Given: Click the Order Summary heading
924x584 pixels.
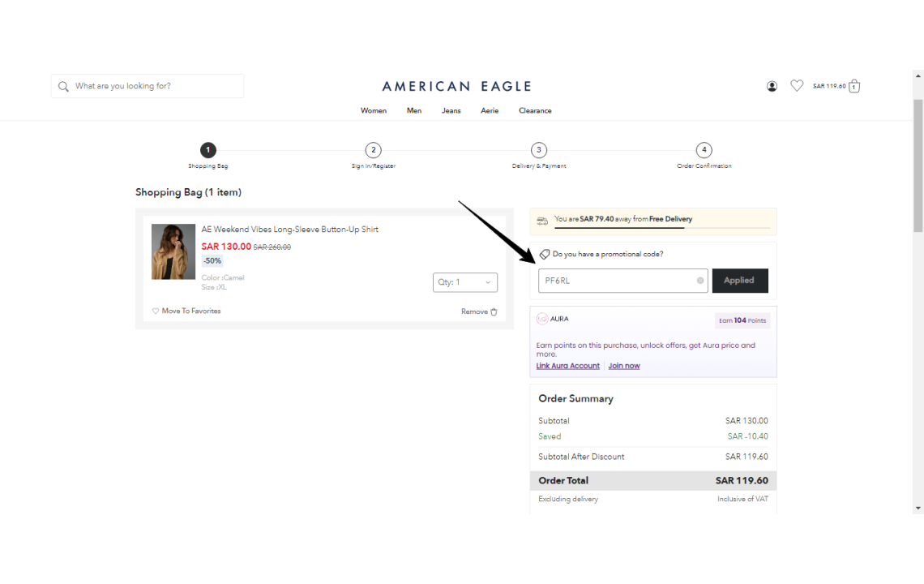Looking at the screenshot, I should pos(575,399).
